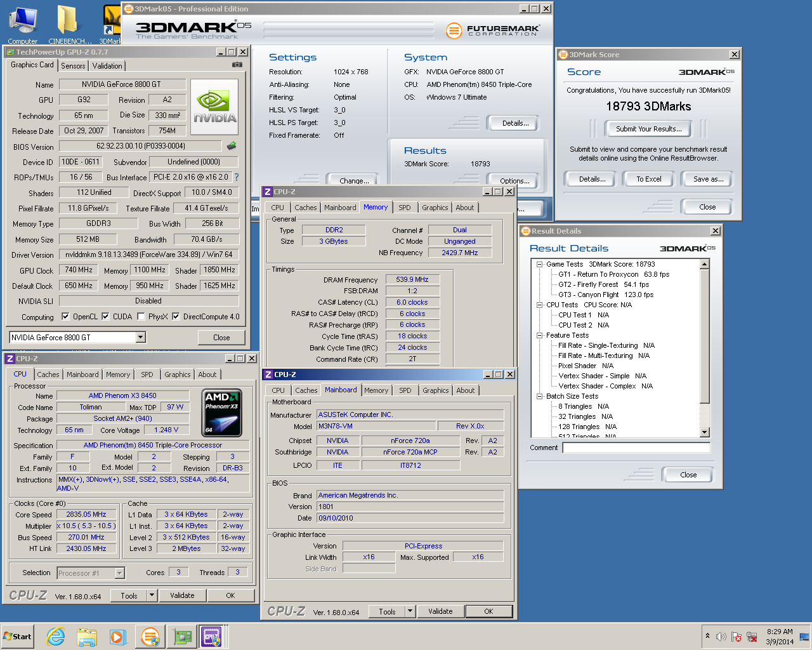Open the GeForce 8800 GT GPU dropdown
The image size is (812, 650).
pyautogui.click(x=140, y=337)
